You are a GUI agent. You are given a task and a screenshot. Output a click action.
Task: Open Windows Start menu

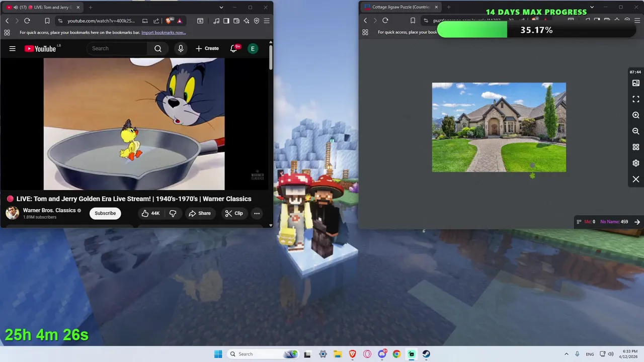tap(218, 354)
